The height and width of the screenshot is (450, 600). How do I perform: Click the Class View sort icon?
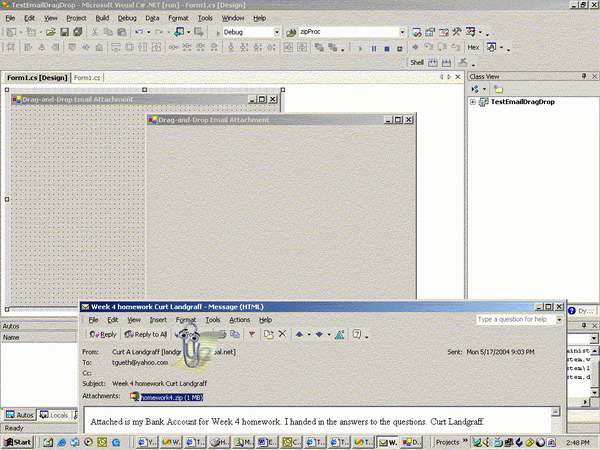point(475,89)
